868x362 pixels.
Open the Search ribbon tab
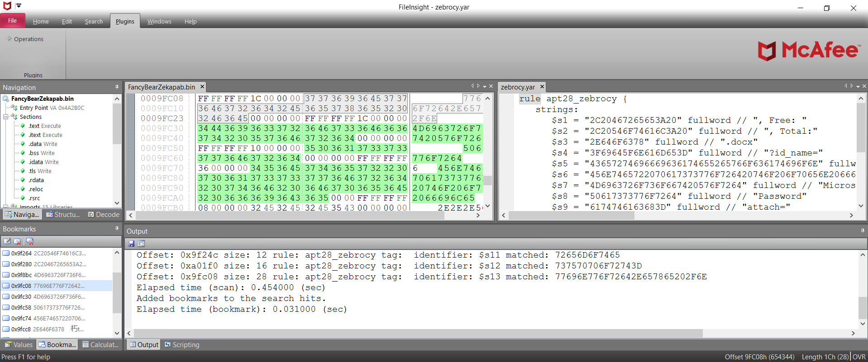94,21
